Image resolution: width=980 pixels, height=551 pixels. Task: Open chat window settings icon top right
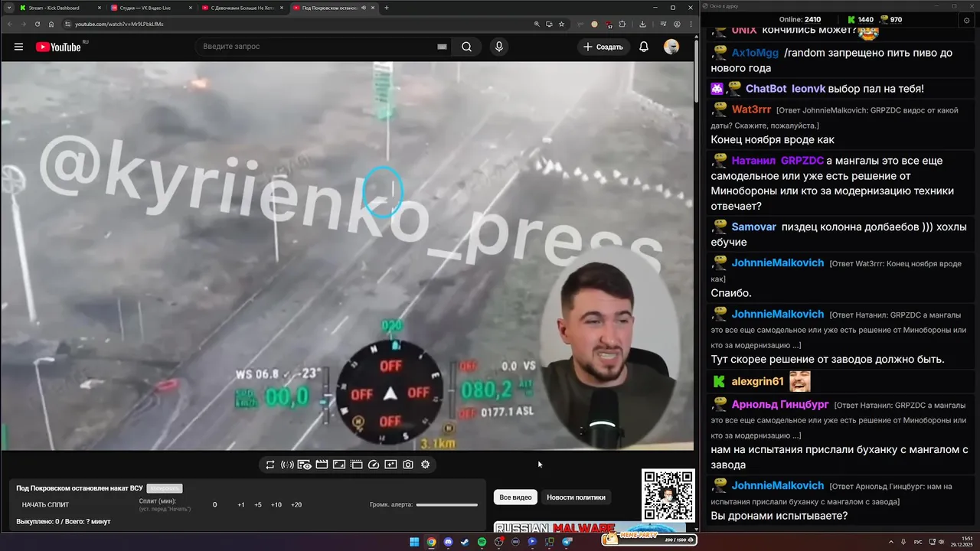967,20
